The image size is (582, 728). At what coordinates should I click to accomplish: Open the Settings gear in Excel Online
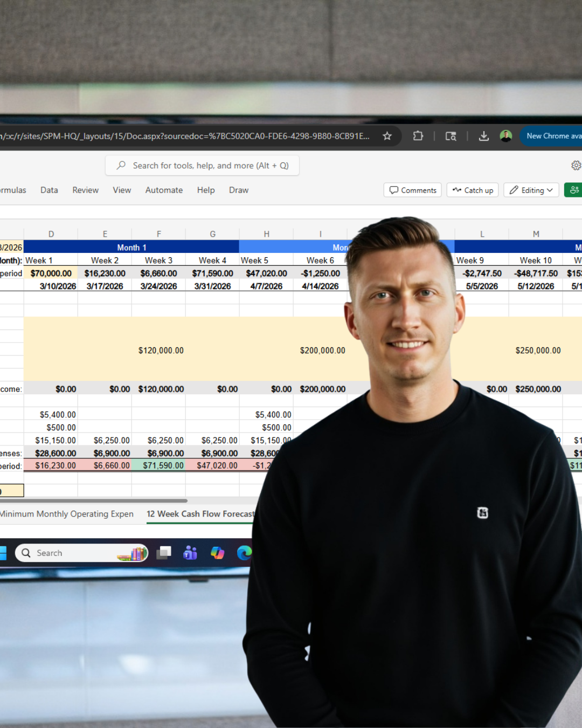(576, 166)
